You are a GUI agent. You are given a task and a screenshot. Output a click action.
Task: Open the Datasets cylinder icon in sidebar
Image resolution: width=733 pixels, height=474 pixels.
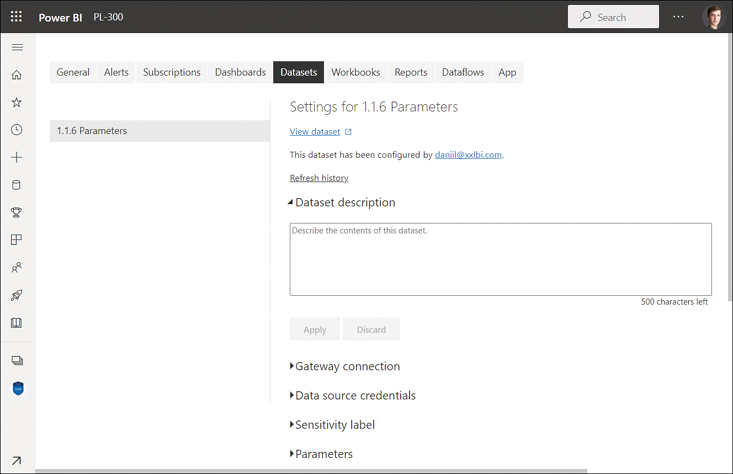16,185
